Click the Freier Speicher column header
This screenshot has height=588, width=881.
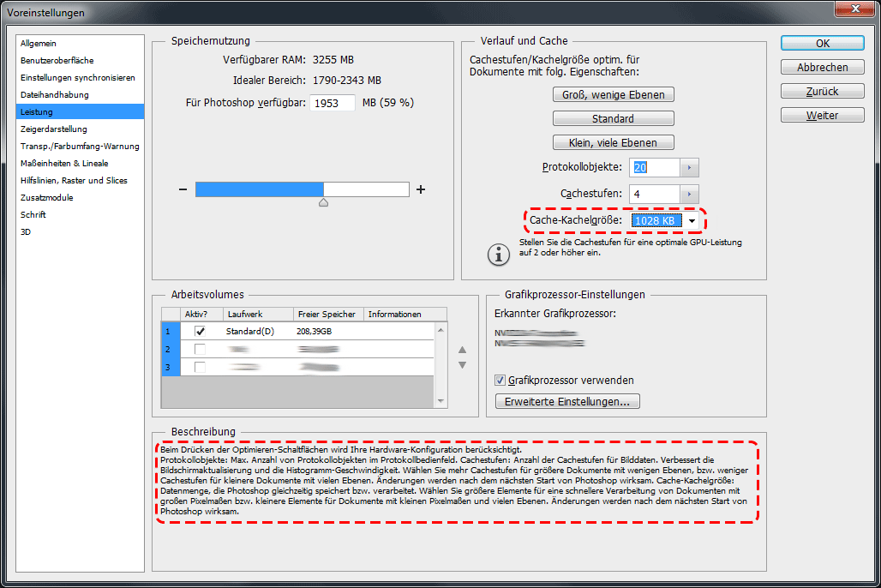point(329,315)
